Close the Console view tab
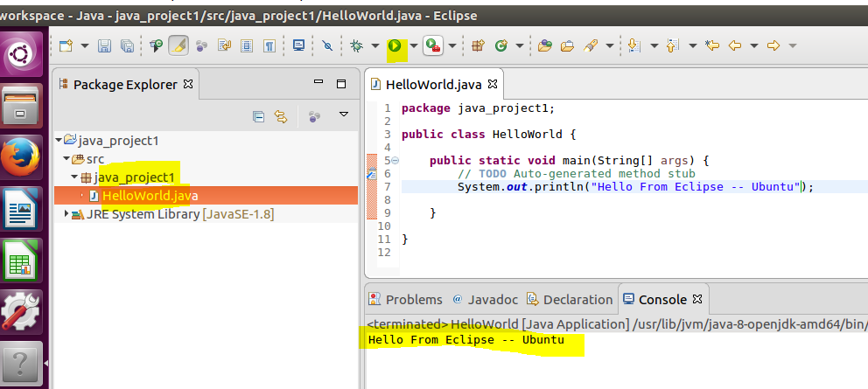The width and height of the screenshot is (868, 389). (x=697, y=299)
